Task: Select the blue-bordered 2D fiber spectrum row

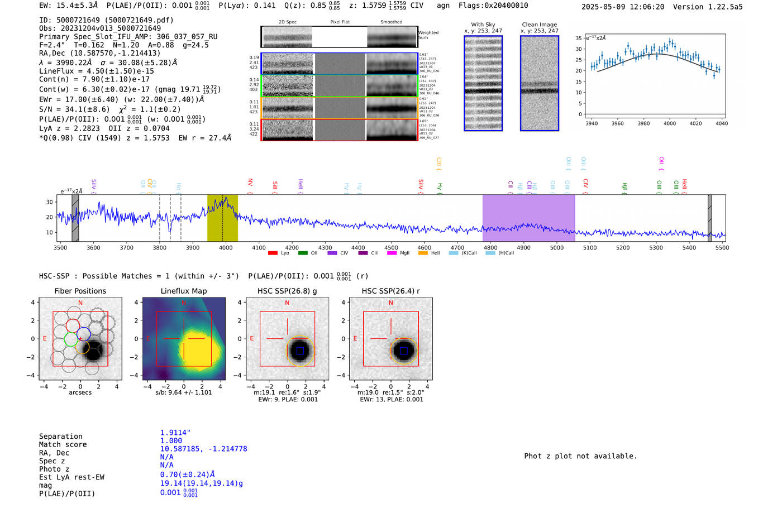Action: tap(340, 64)
